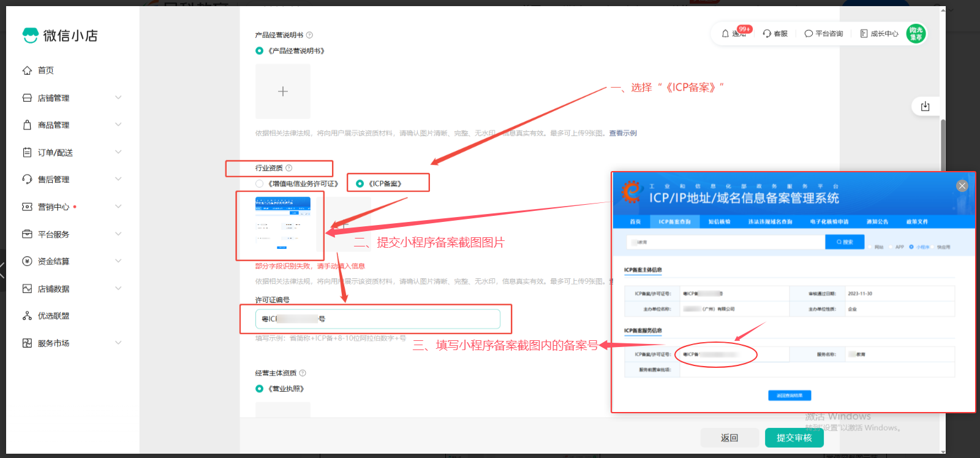Expand 资金结算 sidebar chevron

(118, 261)
